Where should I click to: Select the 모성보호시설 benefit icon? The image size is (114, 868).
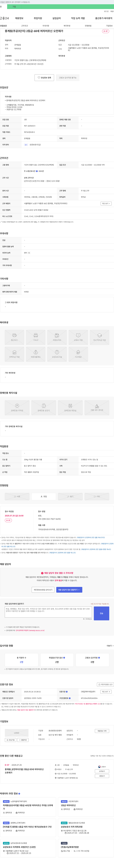[57, 354]
